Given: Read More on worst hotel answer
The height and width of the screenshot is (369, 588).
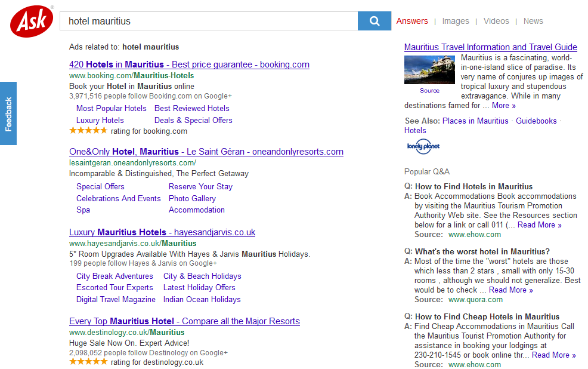Looking at the screenshot, I should click(510, 290).
